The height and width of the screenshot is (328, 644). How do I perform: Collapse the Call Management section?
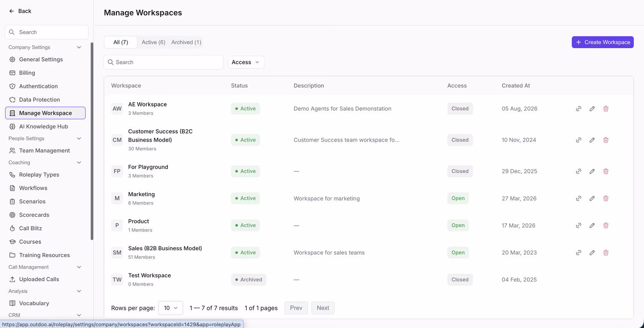(79, 267)
